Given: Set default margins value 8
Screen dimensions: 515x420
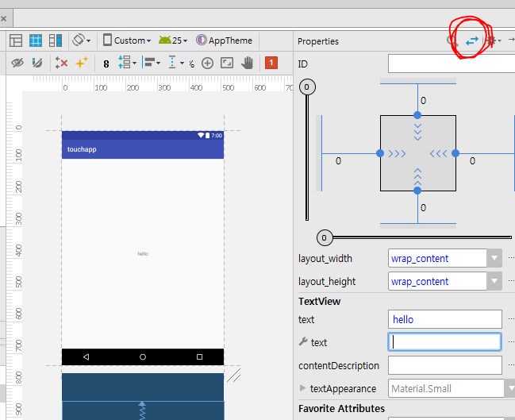Looking at the screenshot, I should click(106, 64).
